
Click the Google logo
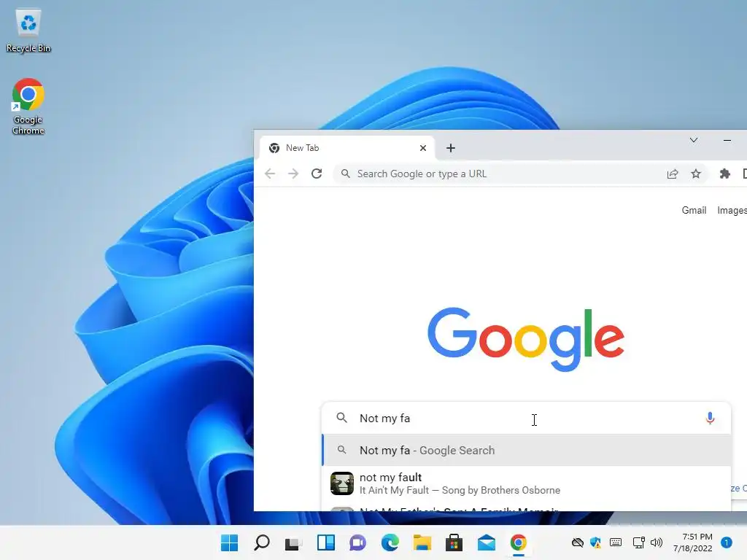point(526,339)
